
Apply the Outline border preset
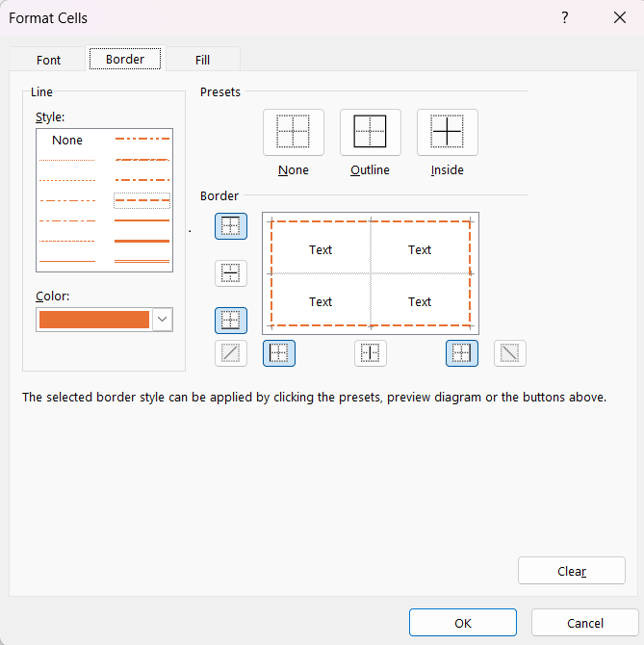pos(370,133)
